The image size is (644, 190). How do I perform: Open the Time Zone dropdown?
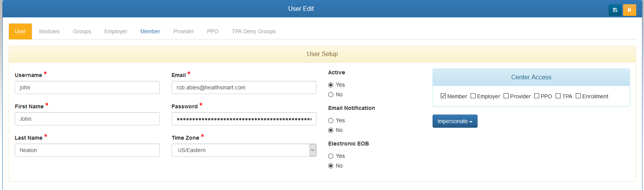pos(244,150)
